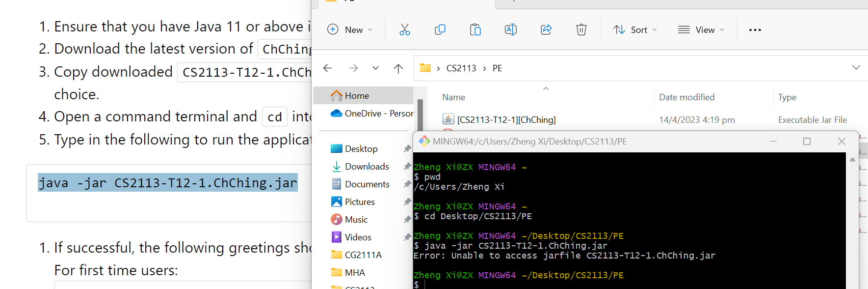The width and height of the screenshot is (868, 289).
Task: Select Home in the navigation pane
Action: [x=363, y=96]
